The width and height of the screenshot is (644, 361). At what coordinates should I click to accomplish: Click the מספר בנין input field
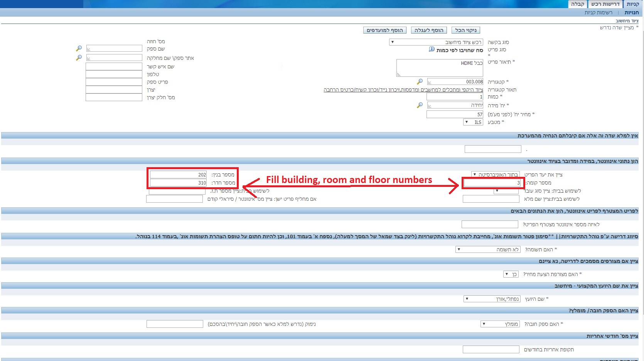click(x=178, y=175)
